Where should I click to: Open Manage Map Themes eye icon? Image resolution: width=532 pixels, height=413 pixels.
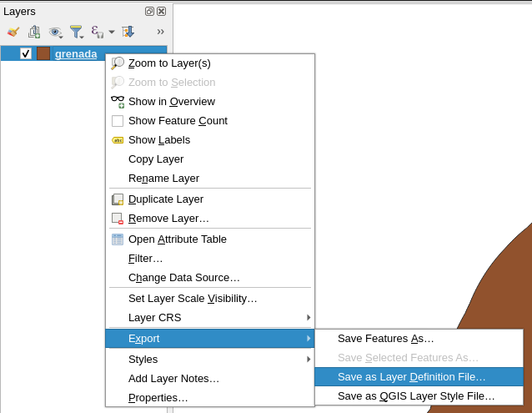tap(55, 33)
